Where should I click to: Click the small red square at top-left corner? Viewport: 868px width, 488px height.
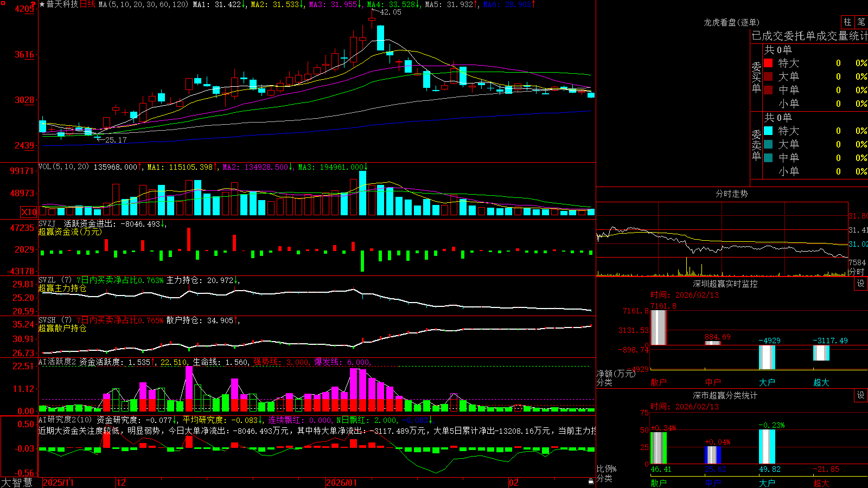(2, 2)
